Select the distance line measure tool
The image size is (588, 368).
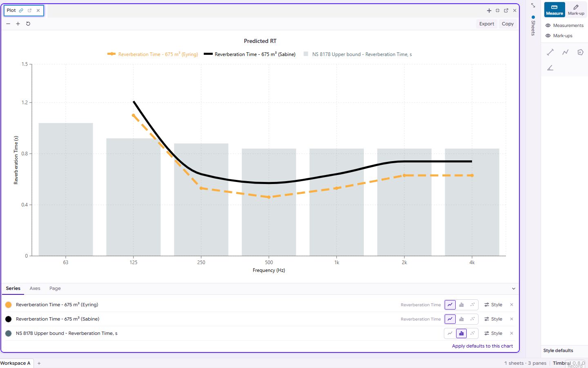(550, 52)
